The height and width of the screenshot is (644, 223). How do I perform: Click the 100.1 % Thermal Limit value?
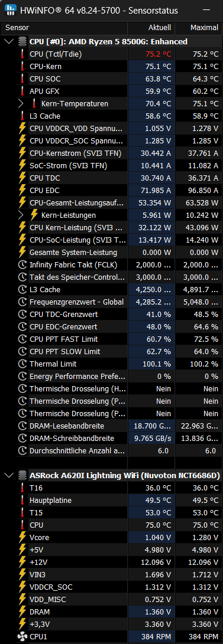pyautogui.click(x=156, y=364)
